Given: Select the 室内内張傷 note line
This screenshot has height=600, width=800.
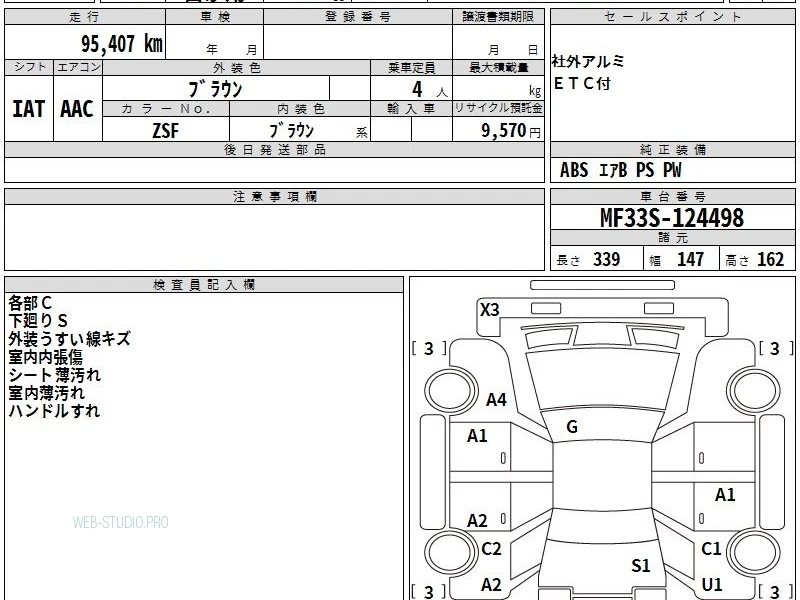Looking at the screenshot, I should [x=45, y=357].
